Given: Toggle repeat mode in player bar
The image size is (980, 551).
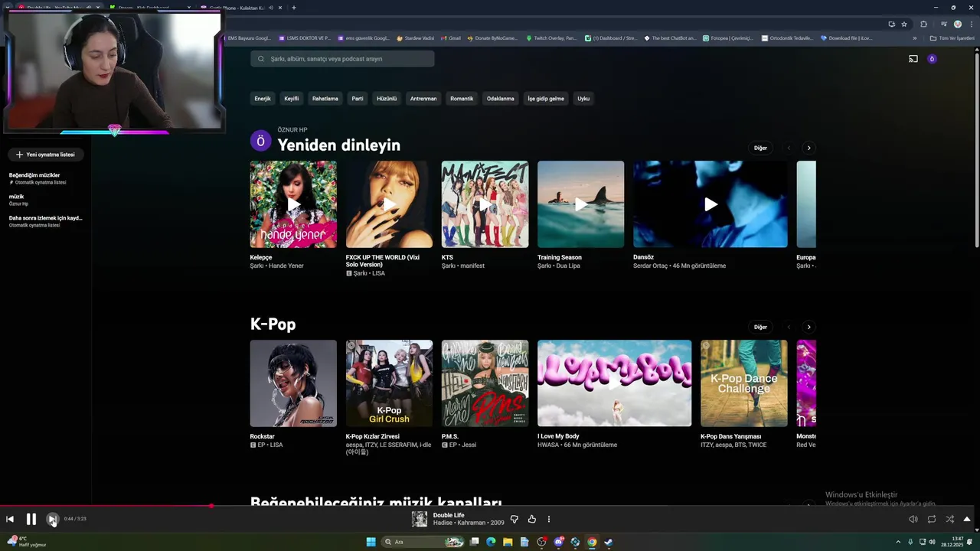Looking at the screenshot, I should [x=932, y=519].
